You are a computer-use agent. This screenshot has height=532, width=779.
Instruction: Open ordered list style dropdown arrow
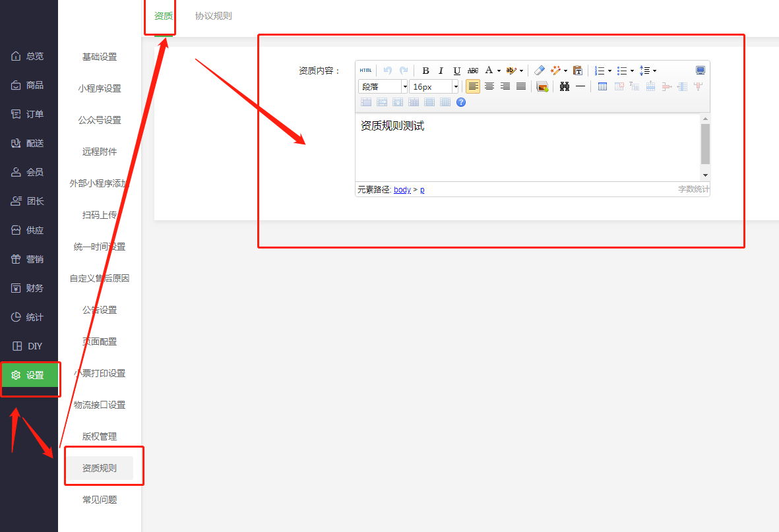609,71
